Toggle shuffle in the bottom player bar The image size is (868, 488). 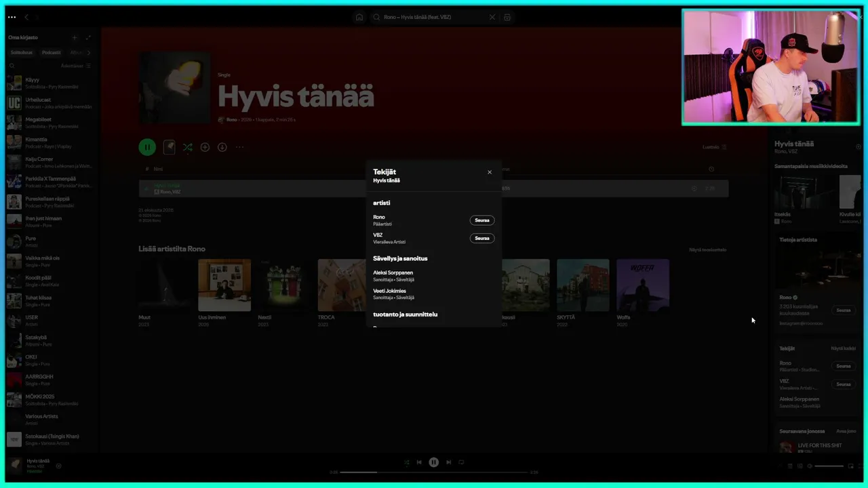click(x=407, y=462)
